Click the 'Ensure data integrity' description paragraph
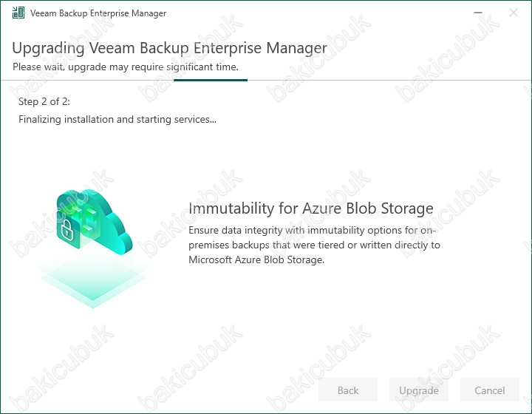Image resolution: width=532 pixels, height=414 pixels. [x=314, y=245]
